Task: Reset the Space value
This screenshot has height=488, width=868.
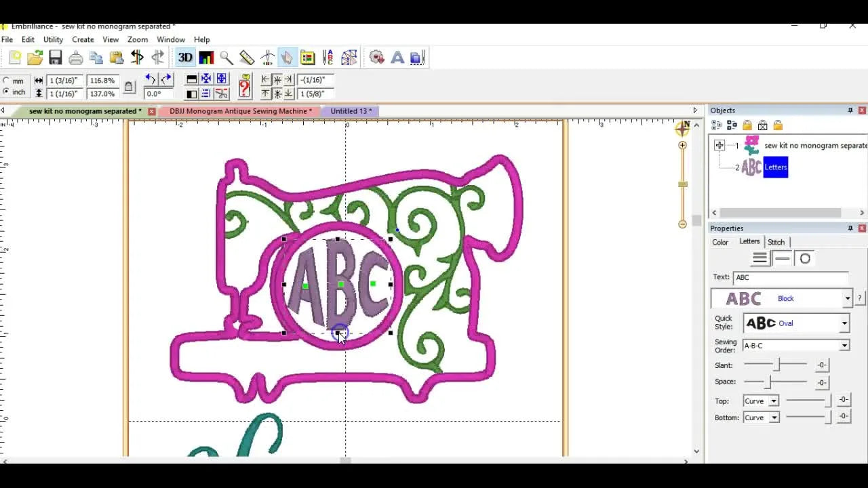Action: click(x=821, y=382)
